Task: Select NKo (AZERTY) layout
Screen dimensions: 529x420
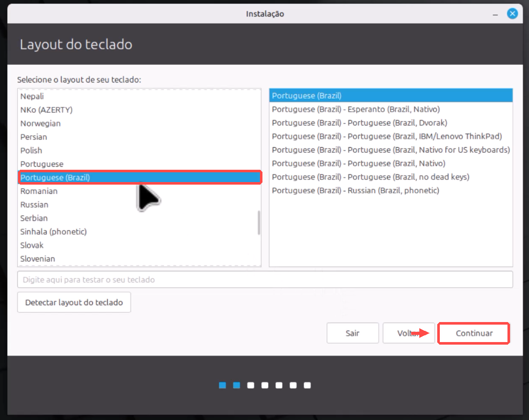Action: [139, 110]
